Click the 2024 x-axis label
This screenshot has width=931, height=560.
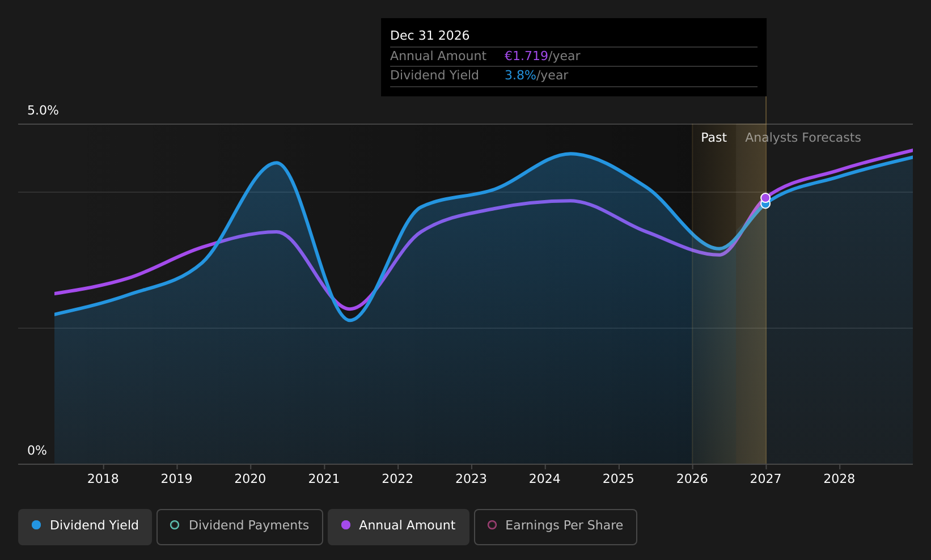pos(545,479)
